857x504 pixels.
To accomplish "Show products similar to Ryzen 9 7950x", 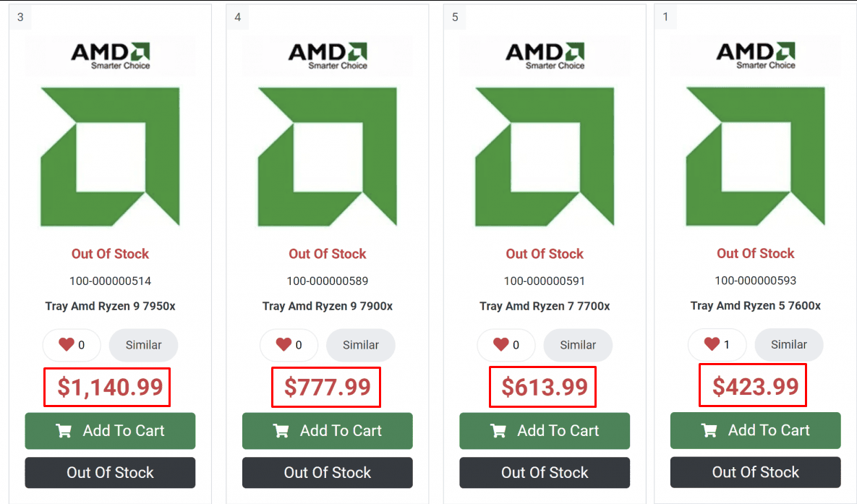I will (x=143, y=345).
